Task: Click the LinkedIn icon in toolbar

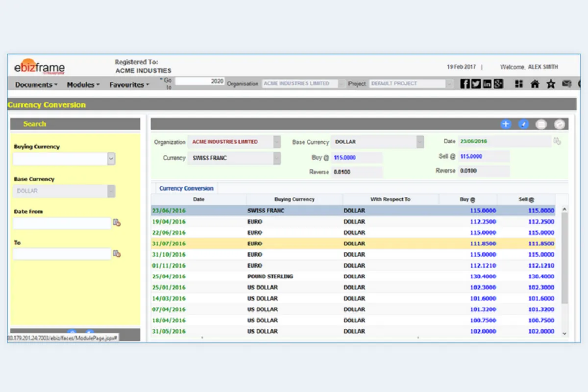Action: coord(487,84)
